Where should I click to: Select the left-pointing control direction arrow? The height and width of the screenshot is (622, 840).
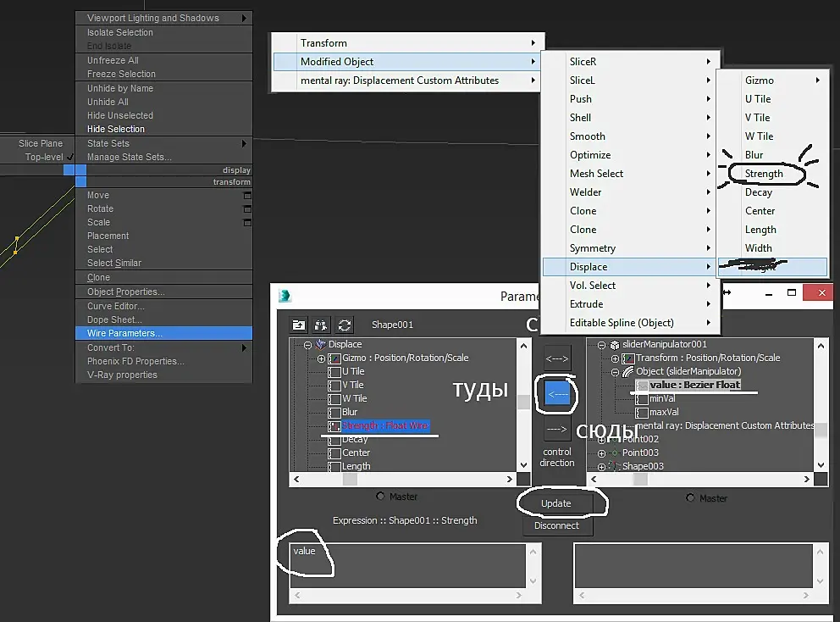click(x=556, y=393)
